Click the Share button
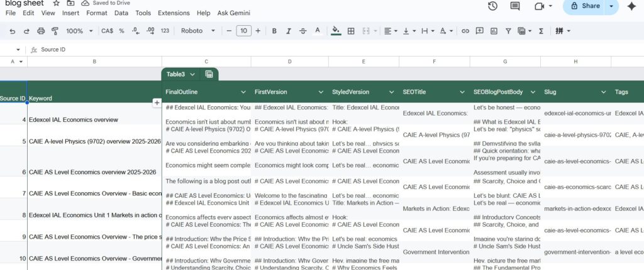 click(584, 6)
